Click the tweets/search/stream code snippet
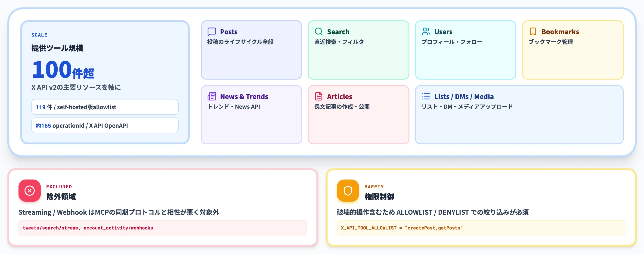The width and height of the screenshot is (644, 254). click(163, 228)
